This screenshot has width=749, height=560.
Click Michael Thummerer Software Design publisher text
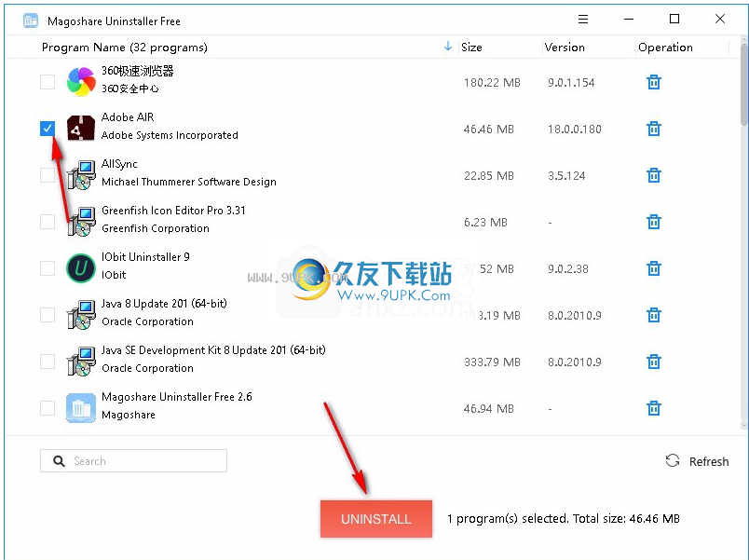pyautogui.click(x=189, y=182)
